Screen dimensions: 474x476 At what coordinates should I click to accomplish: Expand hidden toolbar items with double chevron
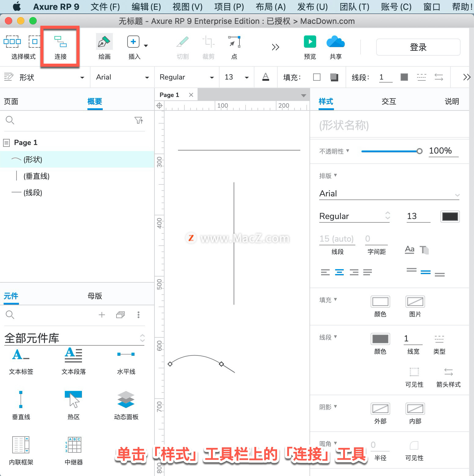coord(276,47)
